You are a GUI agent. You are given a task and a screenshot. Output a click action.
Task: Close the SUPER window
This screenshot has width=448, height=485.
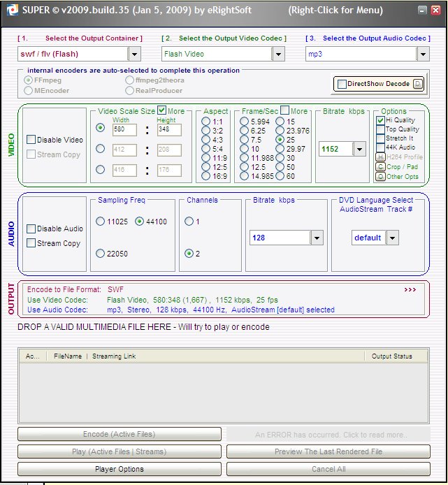[436, 10]
